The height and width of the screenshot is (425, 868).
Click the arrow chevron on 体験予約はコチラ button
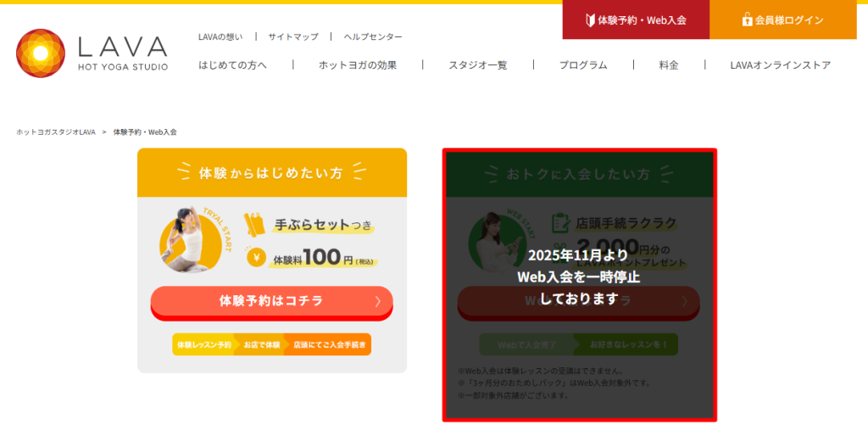click(x=378, y=301)
